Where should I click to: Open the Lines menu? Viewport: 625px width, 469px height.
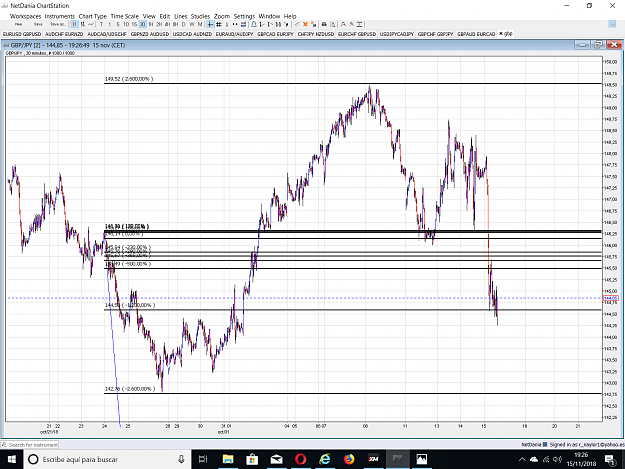click(180, 16)
